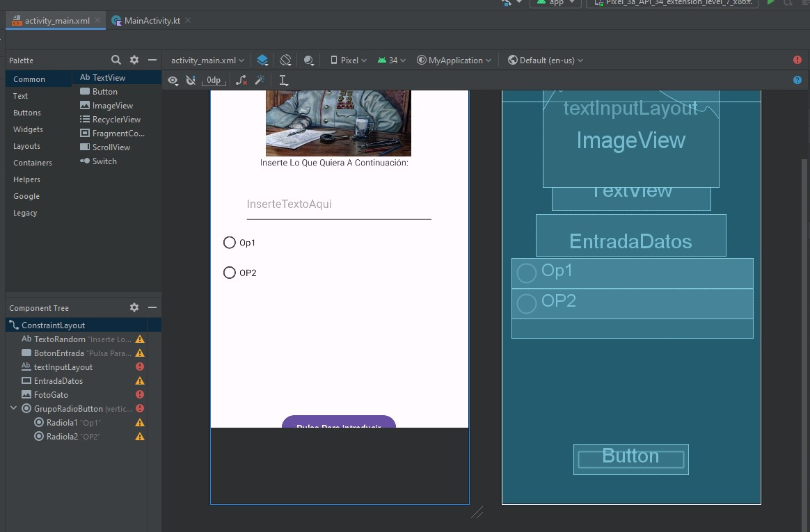Open the Palette settings gear

coord(134,61)
